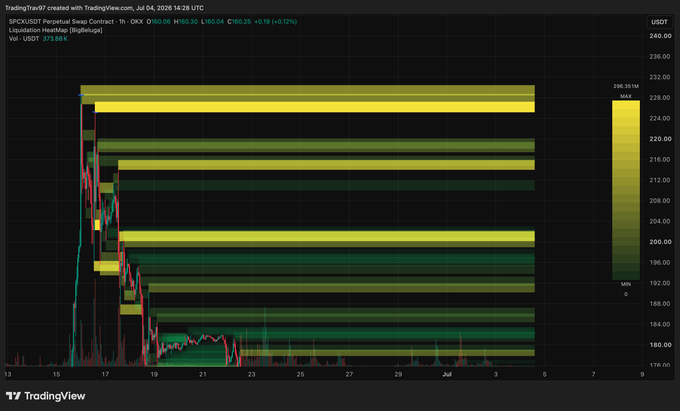This screenshot has width=680, height=411.
Task: Click the 188.00 price axis label
Action: 660,303
